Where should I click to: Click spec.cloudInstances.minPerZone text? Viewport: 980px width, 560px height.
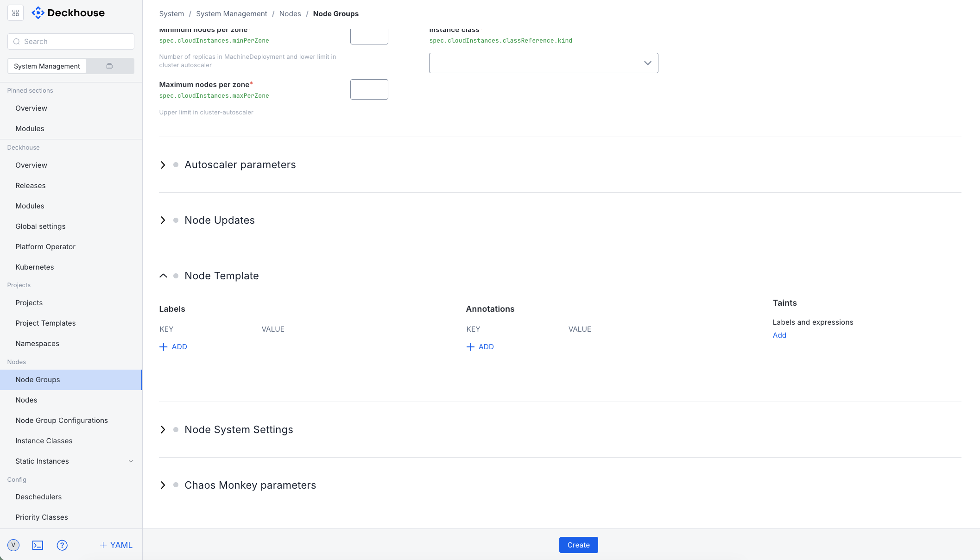[214, 41]
